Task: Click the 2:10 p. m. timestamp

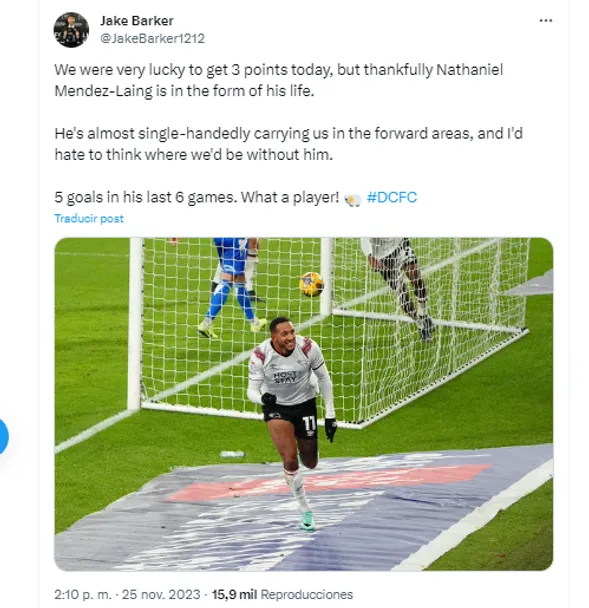Action: [82, 594]
